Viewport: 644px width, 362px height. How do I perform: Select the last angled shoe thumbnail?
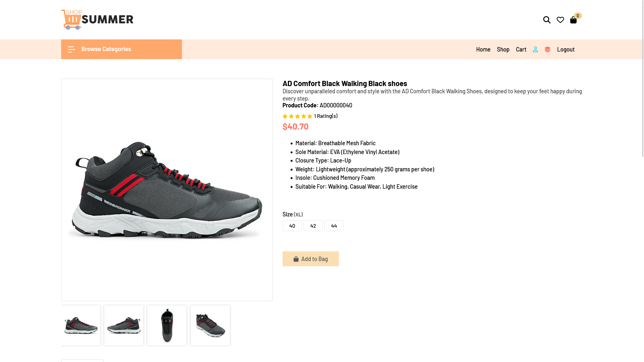pos(210,325)
